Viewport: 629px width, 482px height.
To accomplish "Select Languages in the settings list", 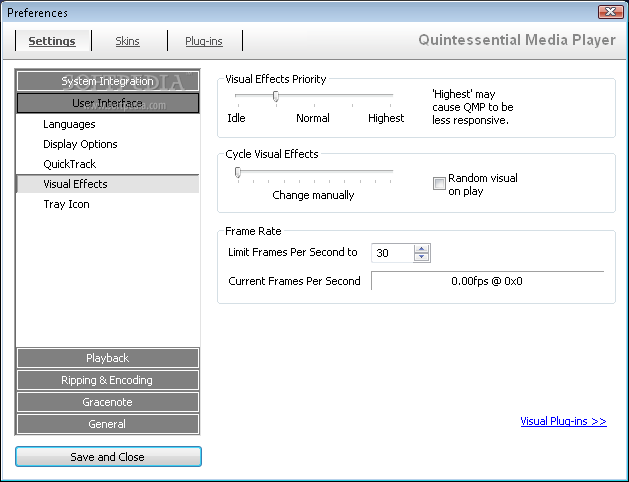I will [x=69, y=124].
